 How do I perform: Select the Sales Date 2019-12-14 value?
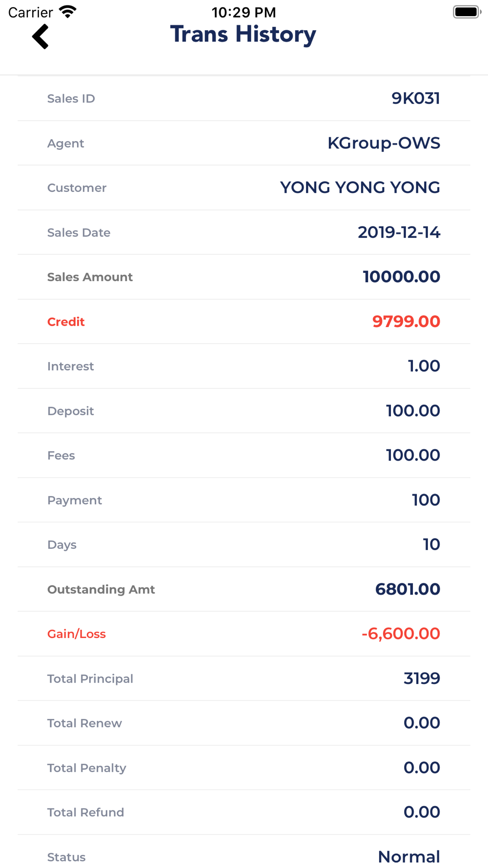click(x=399, y=232)
